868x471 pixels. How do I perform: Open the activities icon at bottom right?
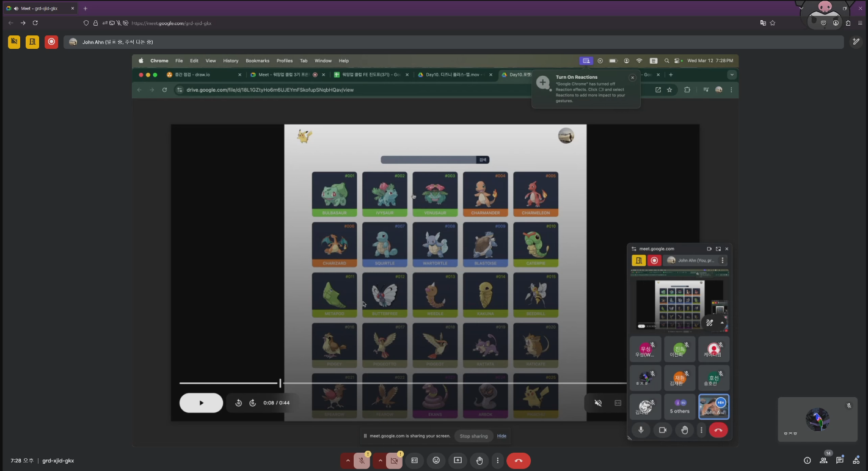(x=856, y=460)
